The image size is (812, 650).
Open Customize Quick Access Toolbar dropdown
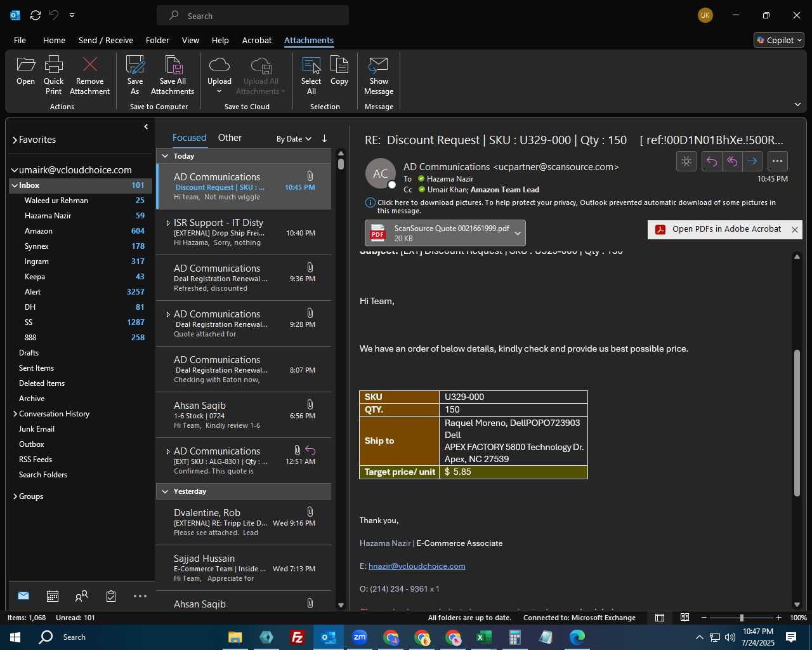[x=72, y=15]
